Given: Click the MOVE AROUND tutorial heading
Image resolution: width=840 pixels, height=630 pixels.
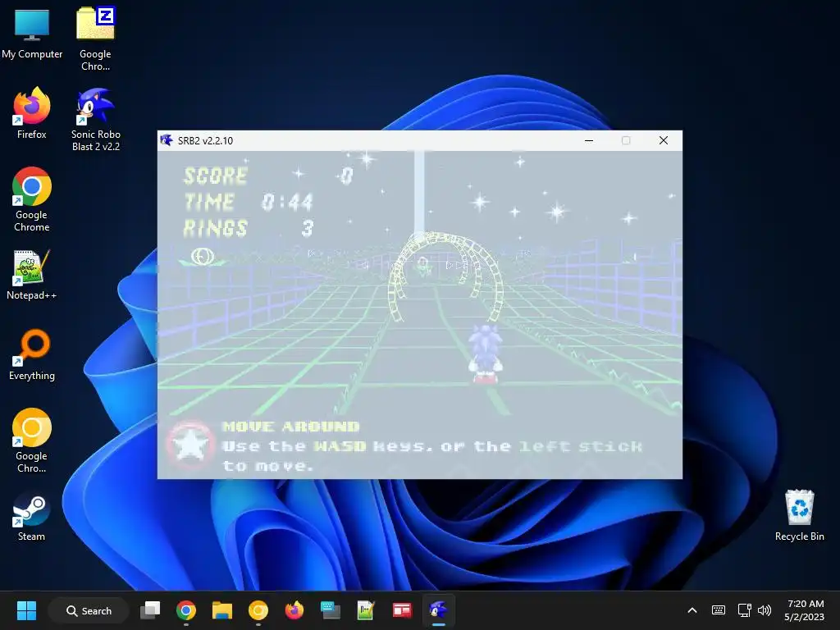Looking at the screenshot, I should pos(291,427).
